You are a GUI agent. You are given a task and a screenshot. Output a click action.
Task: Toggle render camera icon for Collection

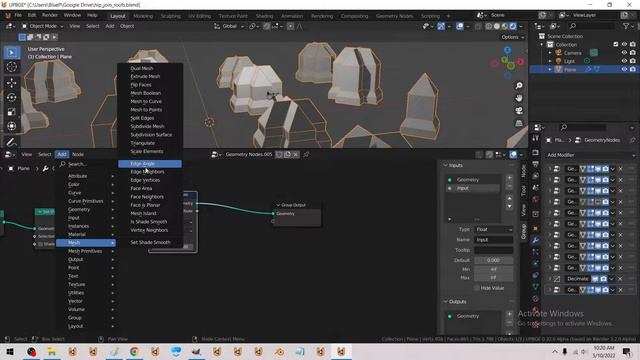tap(633, 44)
